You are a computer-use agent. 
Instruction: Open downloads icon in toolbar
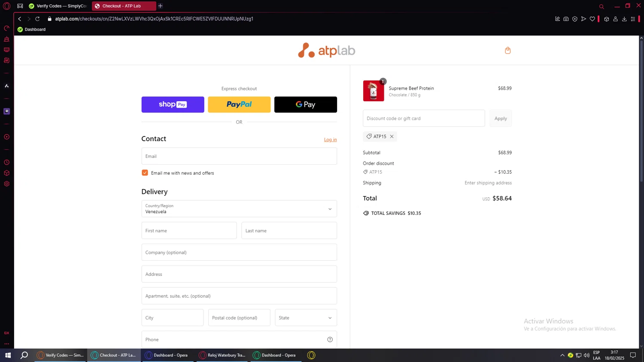tap(624, 19)
